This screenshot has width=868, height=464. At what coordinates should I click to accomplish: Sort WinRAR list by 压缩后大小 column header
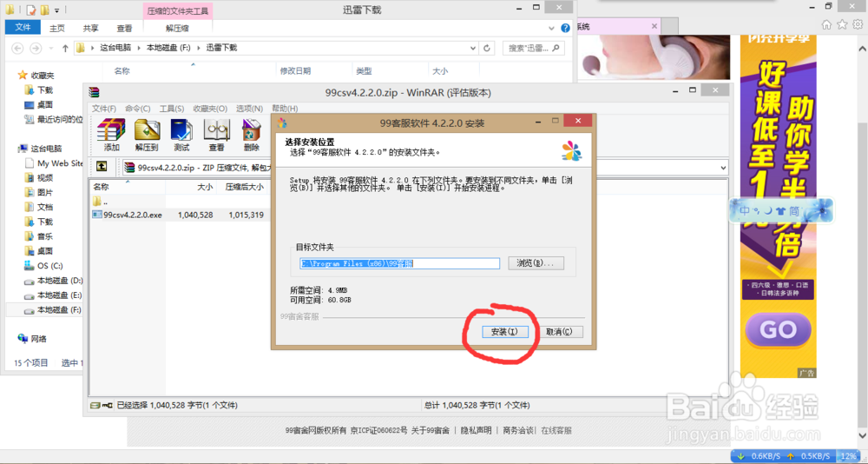(x=244, y=188)
